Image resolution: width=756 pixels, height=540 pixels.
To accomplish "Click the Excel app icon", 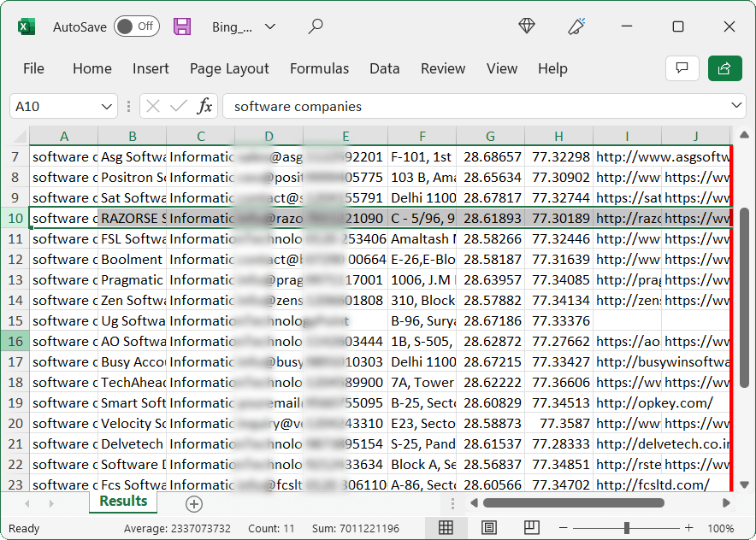I will (27, 26).
